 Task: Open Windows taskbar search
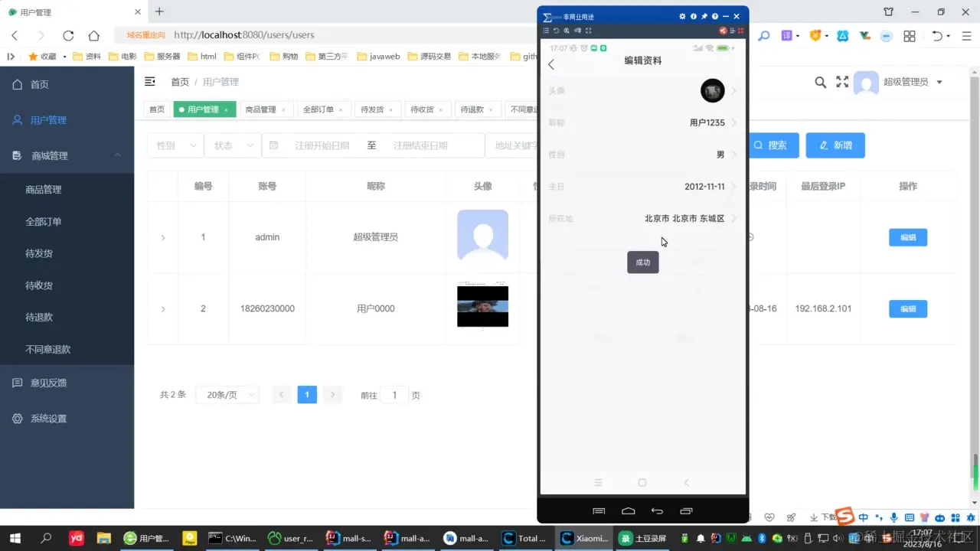click(x=46, y=538)
